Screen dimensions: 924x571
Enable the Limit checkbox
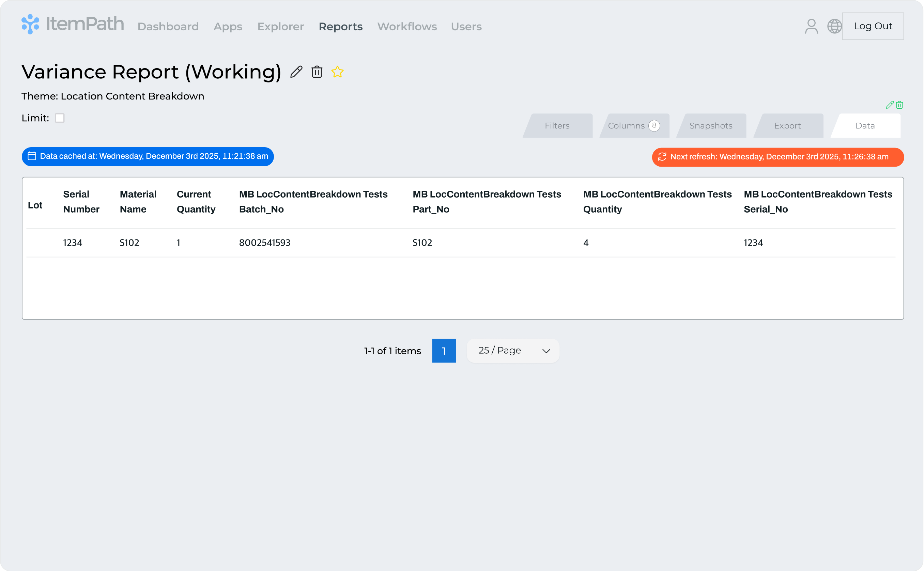click(x=60, y=118)
